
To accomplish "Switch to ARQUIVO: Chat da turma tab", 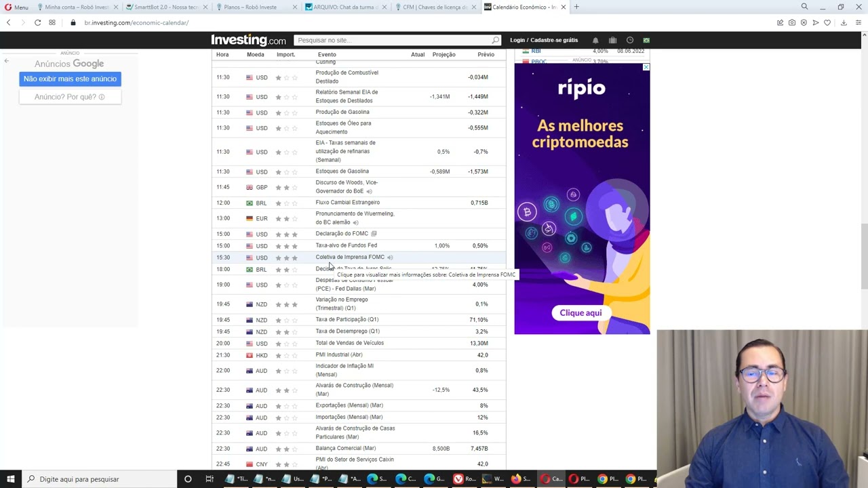I will click(345, 7).
